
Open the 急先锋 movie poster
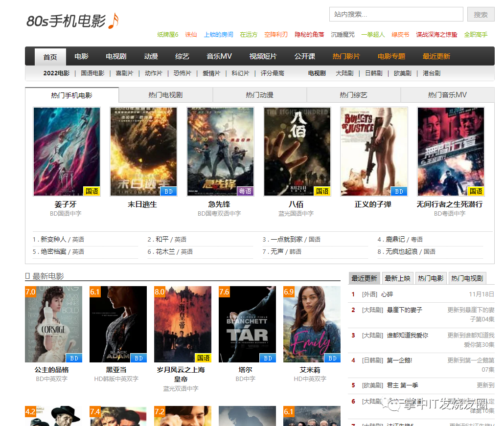point(220,151)
